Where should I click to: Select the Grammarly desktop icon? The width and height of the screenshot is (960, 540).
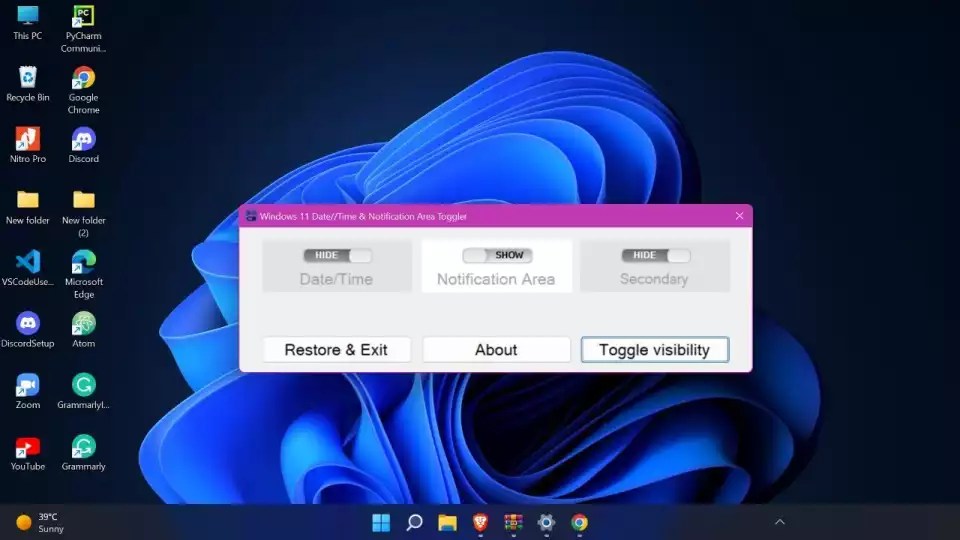point(83,453)
